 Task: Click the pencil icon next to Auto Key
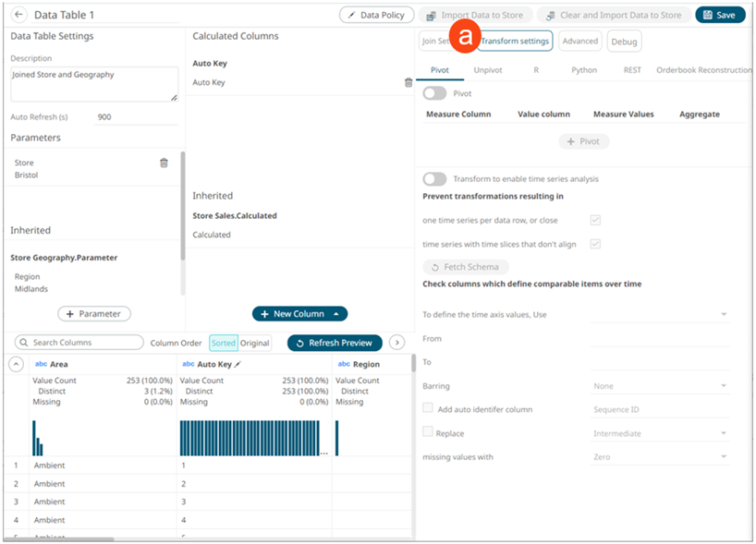[238, 365]
